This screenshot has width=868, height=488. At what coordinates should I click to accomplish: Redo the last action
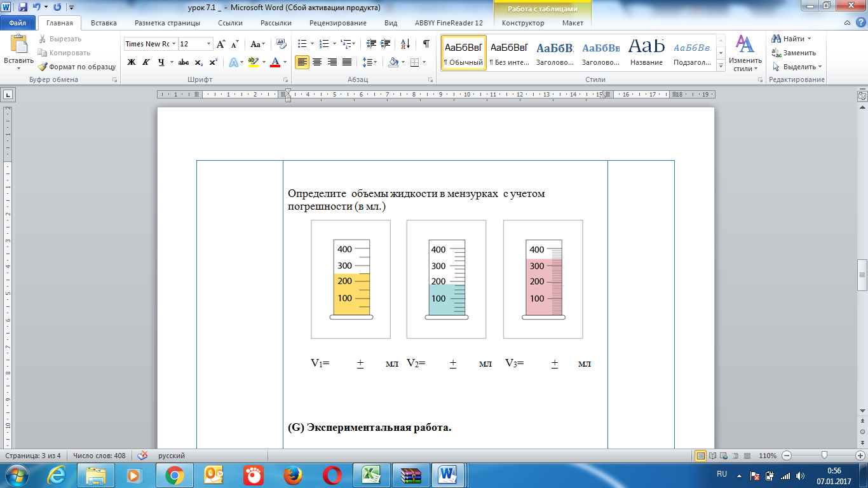[x=57, y=8]
